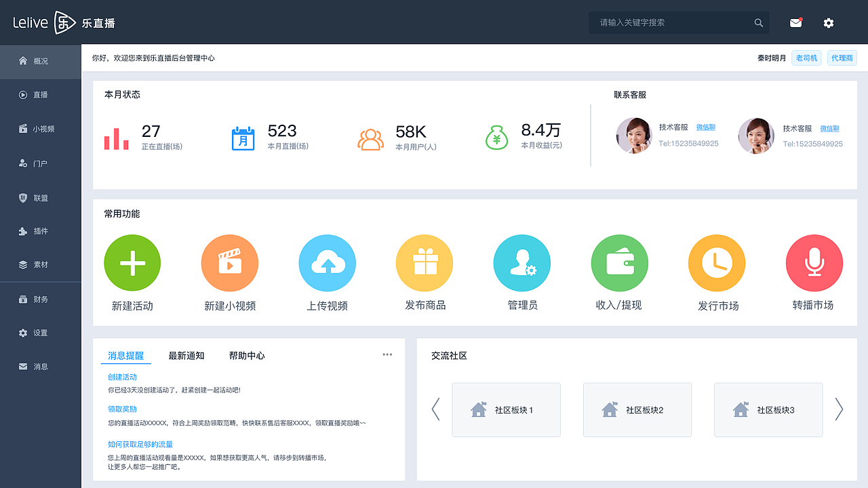Open 社区板块3 card
The image size is (868, 488).
(768, 410)
